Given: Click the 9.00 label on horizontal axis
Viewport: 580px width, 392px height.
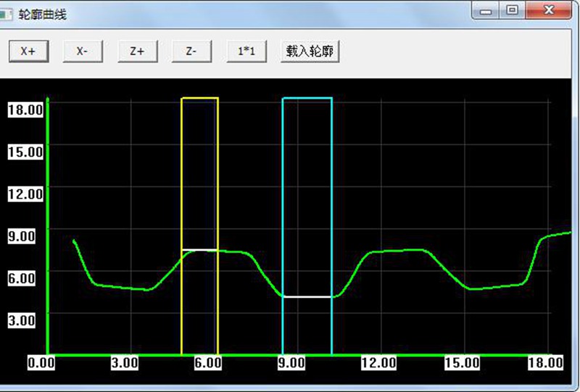Looking at the screenshot, I should coord(291,363).
